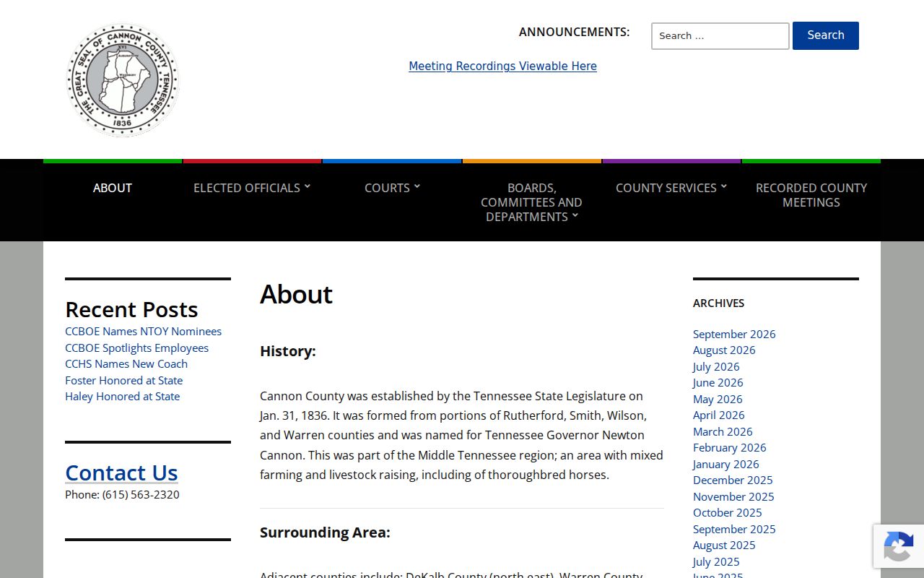Open Haley Honored at State post
924x578 pixels.
pyautogui.click(x=122, y=397)
